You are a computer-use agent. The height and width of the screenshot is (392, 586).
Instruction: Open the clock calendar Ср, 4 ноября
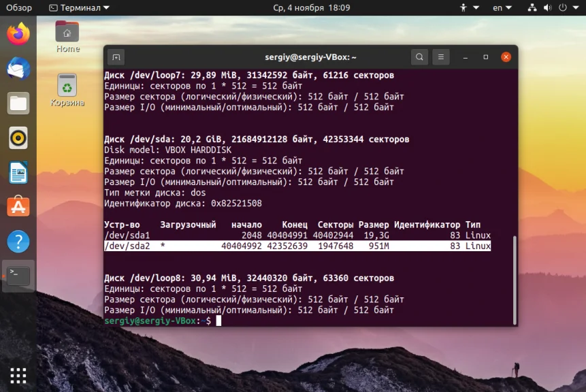point(311,7)
